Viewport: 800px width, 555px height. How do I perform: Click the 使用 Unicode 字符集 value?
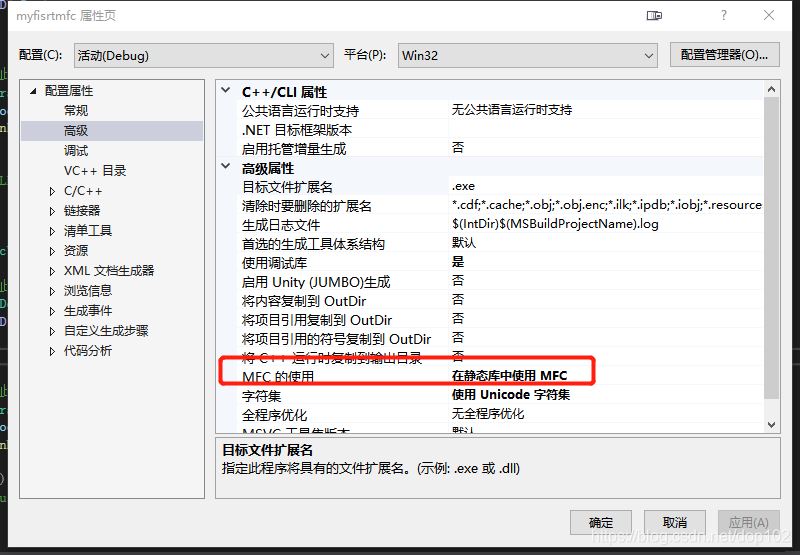coord(511,395)
